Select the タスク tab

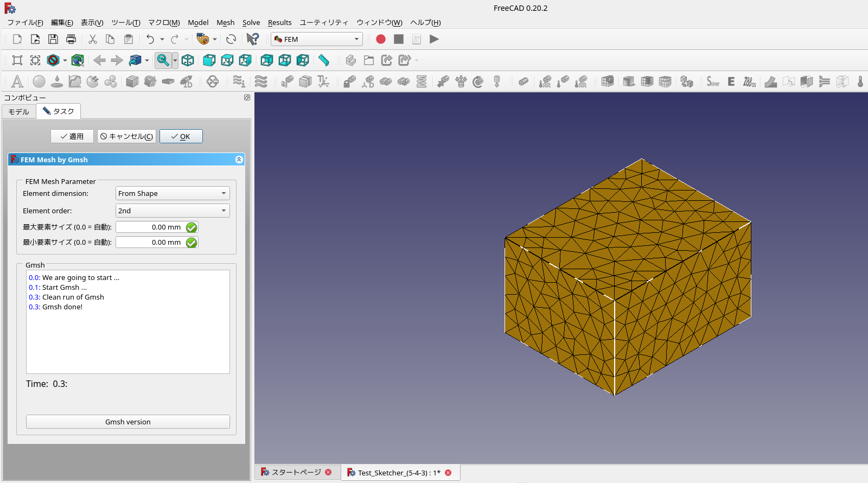pyautogui.click(x=59, y=111)
